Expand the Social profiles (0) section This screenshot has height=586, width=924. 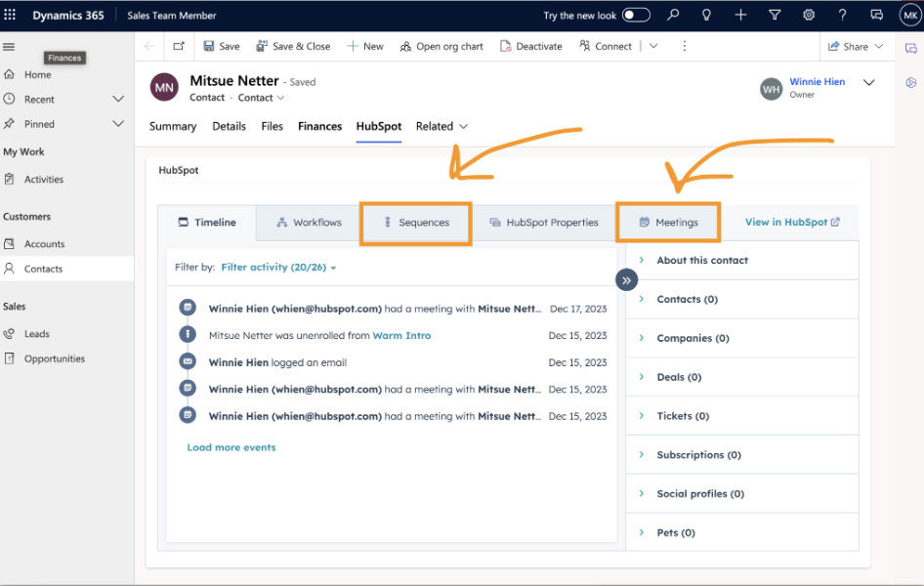pyautogui.click(x=742, y=493)
